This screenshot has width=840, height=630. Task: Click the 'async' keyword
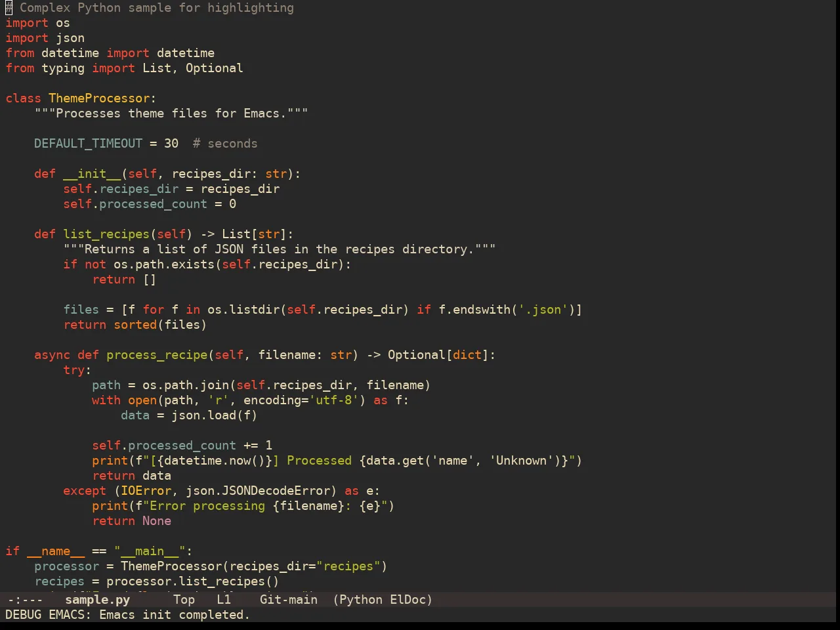point(52,354)
